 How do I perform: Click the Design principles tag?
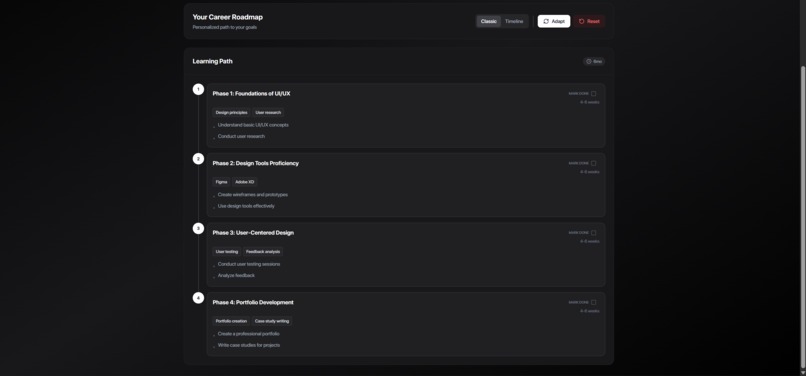[231, 113]
